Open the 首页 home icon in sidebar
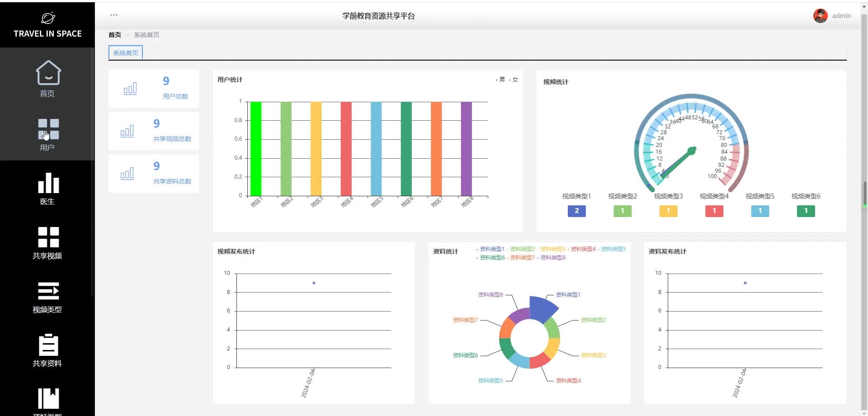The image size is (868, 416). click(48, 73)
